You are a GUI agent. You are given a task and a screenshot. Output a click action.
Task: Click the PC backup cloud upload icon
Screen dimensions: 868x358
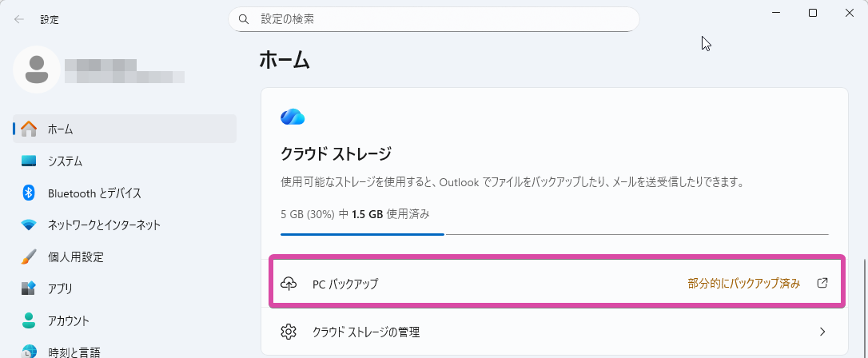(x=289, y=283)
